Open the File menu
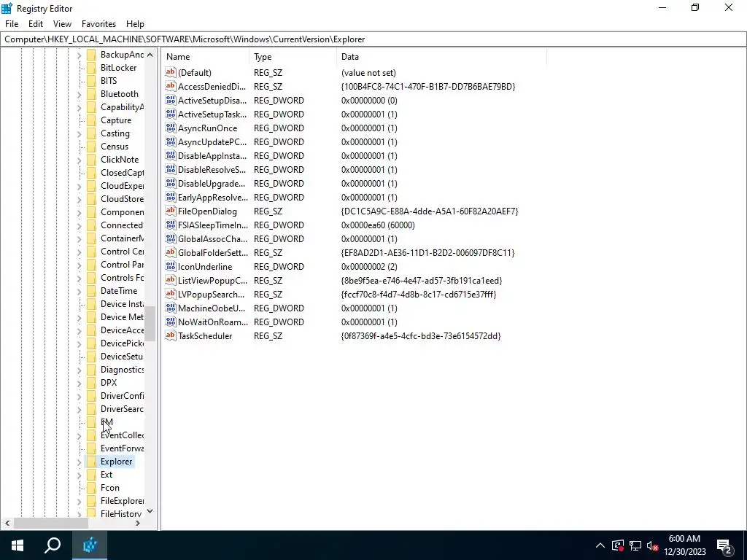This screenshot has width=747, height=560. click(12, 24)
